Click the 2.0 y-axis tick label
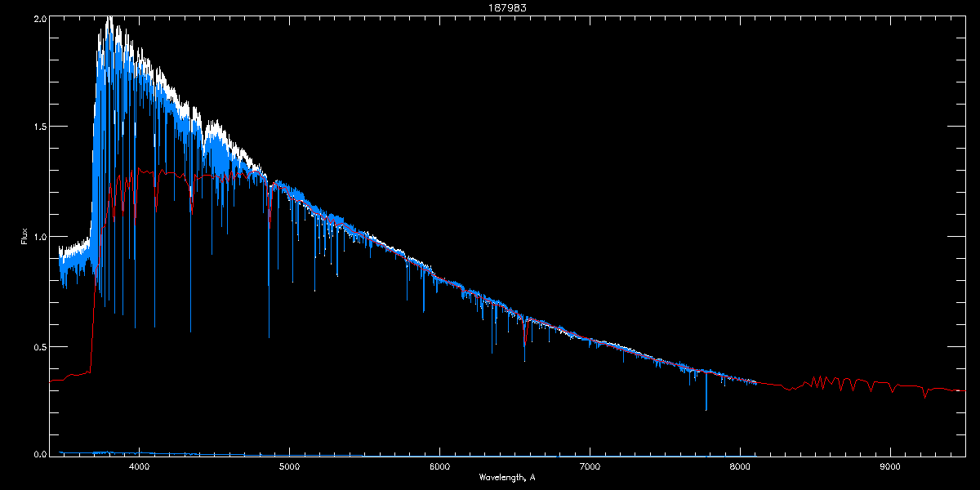 coord(39,18)
